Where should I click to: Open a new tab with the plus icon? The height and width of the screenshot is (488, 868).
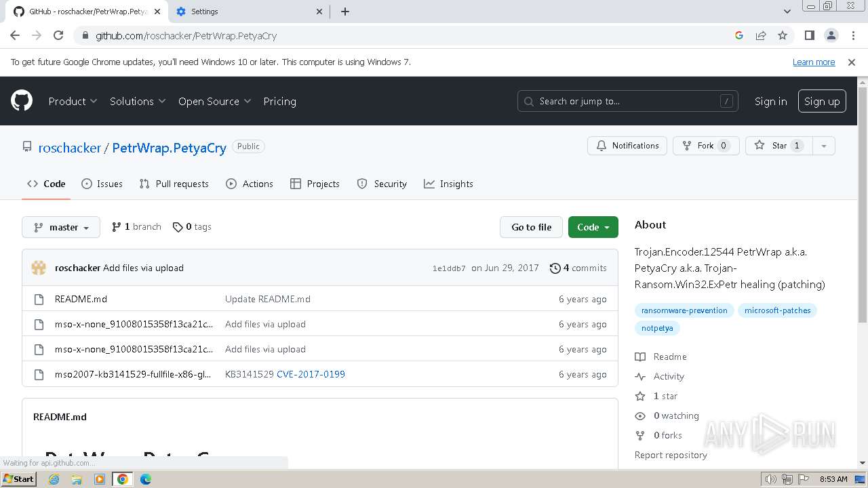(x=344, y=12)
